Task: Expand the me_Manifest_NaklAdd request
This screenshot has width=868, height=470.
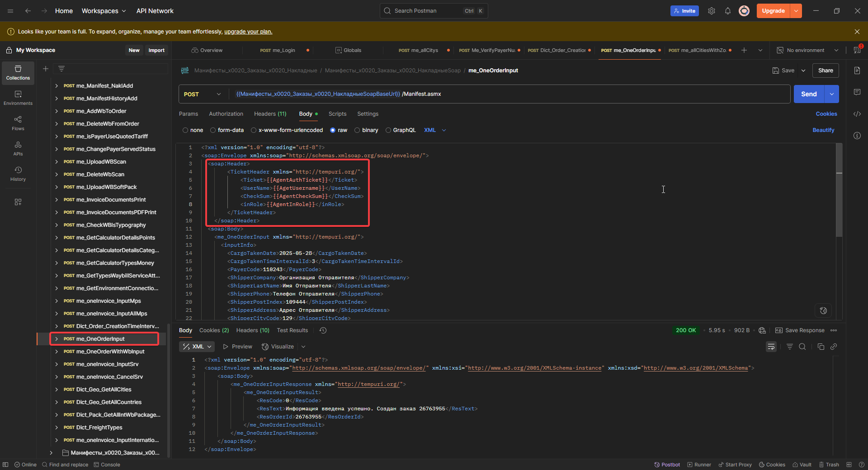Action: coord(57,86)
